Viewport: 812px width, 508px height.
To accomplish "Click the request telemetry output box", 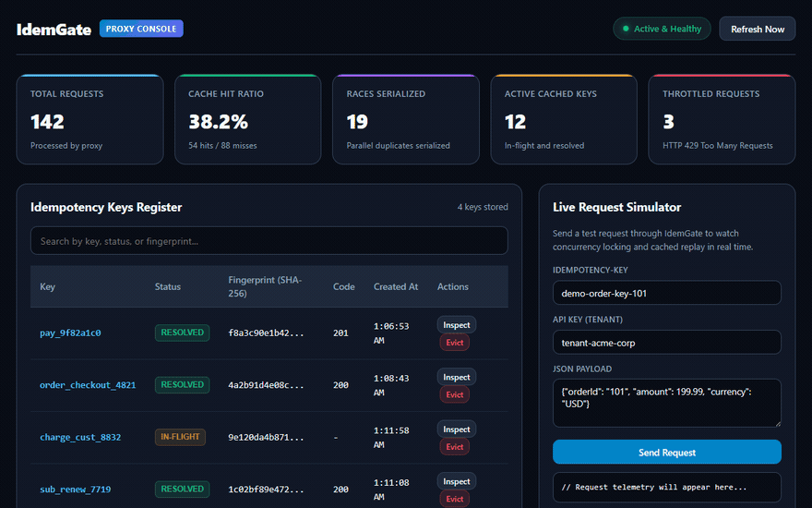I will [667, 488].
